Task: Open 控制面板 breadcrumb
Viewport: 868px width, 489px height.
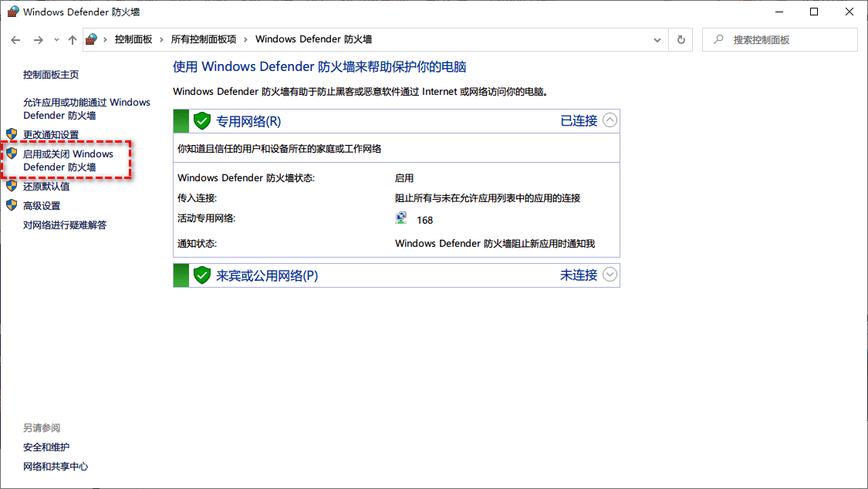Action: click(x=133, y=39)
